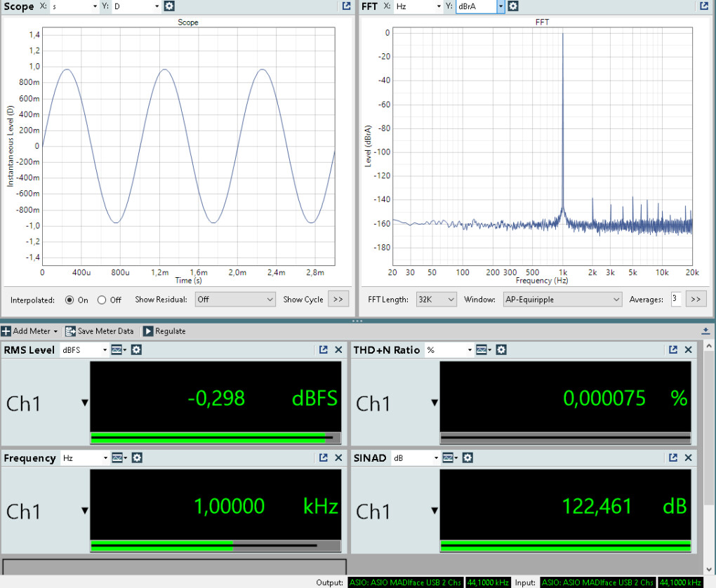Pop out the Frequency meter

click(x=324, y=457)
